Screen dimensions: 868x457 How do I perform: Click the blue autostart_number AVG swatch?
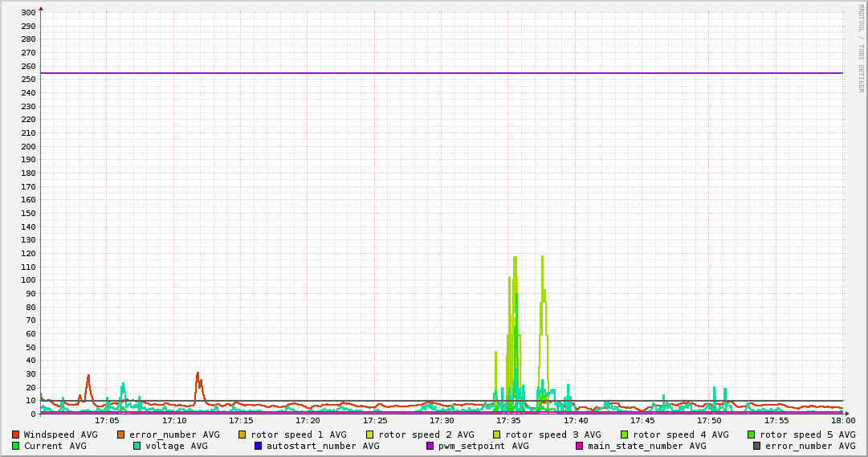258,446
